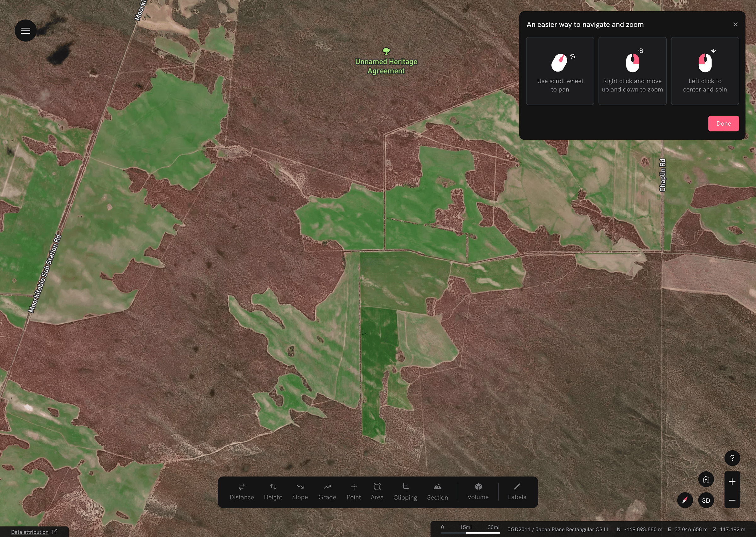Select the Point tool

(353, 492)
